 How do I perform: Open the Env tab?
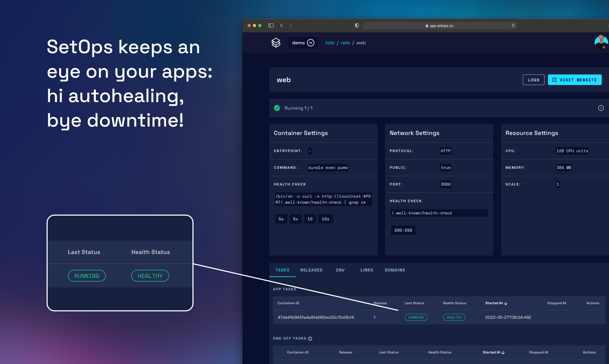pyautogui.click(x=340, y=270)
